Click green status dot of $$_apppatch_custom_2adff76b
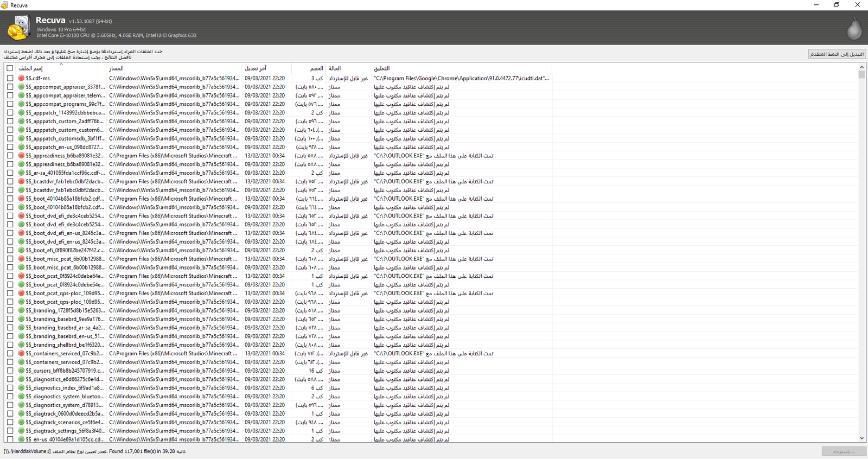Viewport: 868px width, 459px height. (22, 122)
